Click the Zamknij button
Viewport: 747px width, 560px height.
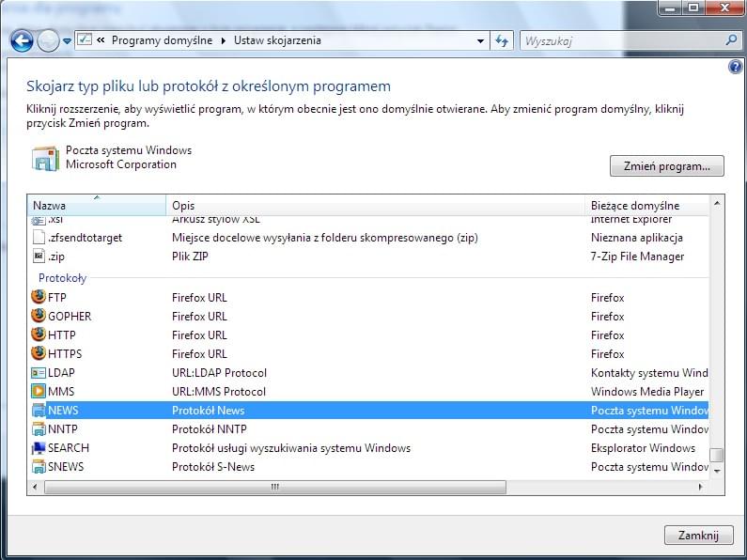pyautogui.click(x=698, y=536)
